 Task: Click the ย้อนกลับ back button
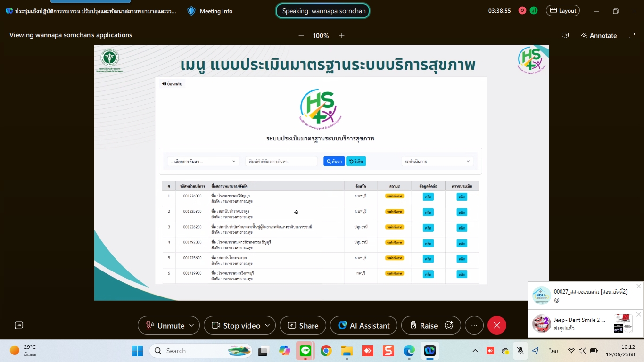tap(172, 84)
